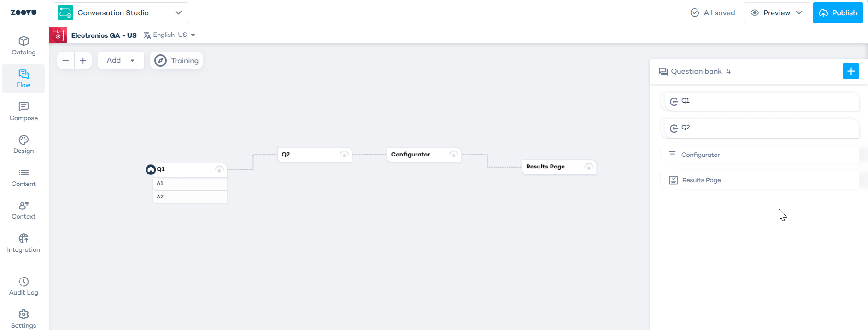Expand the Add dropdown menu
The width and height of the screenshot is (868, 330).
tap(121, 60)
